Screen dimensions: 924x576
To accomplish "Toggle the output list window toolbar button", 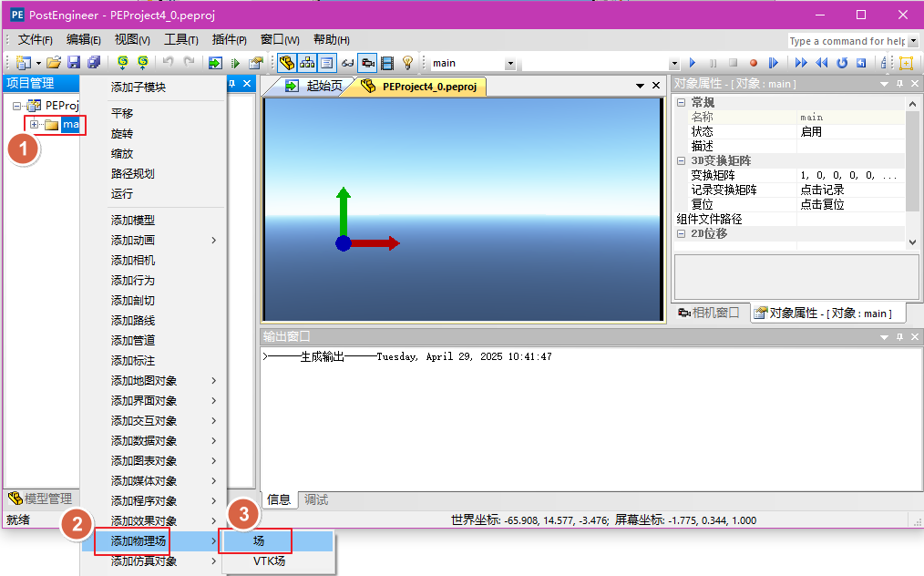I will click(327, 63).
